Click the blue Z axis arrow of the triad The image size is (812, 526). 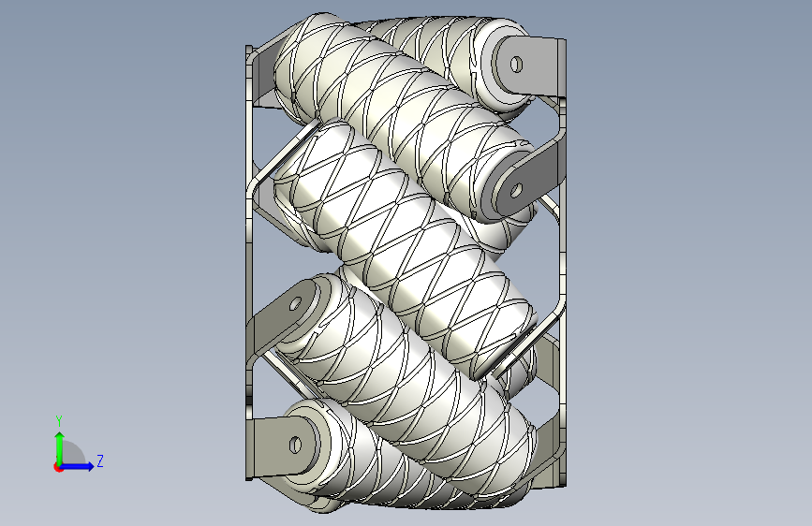pos(76,466)
